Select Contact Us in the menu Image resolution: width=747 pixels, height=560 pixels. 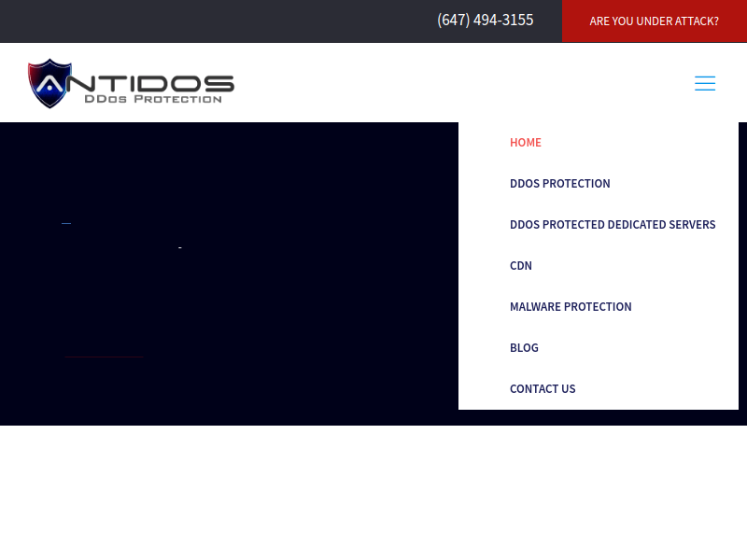click(543, 389)
